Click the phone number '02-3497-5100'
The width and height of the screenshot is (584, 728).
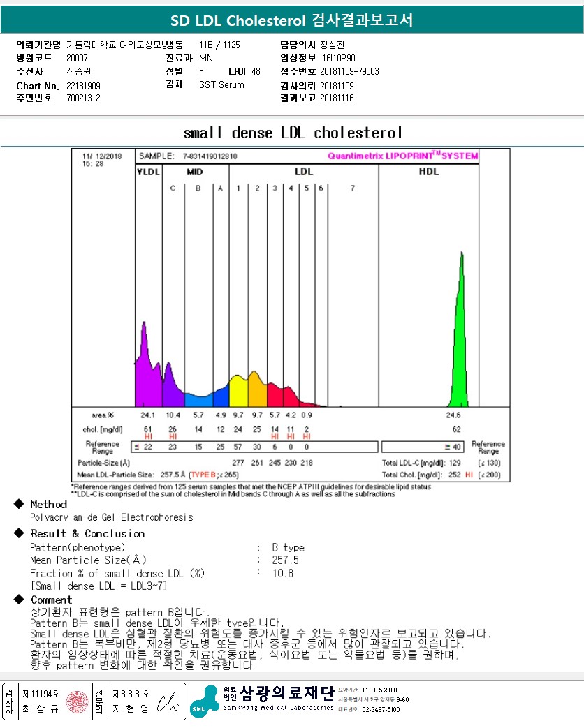[381, 709]
